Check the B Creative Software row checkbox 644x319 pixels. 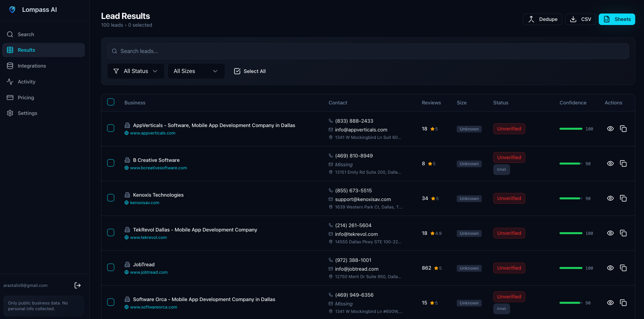click(111, 163)
